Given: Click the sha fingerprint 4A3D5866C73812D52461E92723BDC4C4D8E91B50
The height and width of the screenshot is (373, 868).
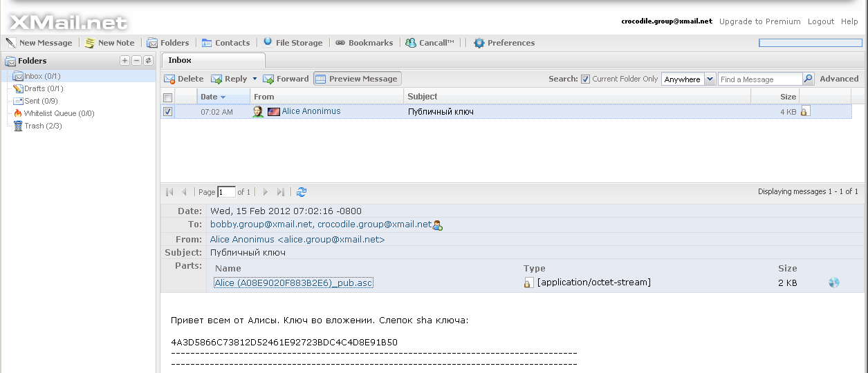Looking at the screenshot, I should click(x=284, y=342).
